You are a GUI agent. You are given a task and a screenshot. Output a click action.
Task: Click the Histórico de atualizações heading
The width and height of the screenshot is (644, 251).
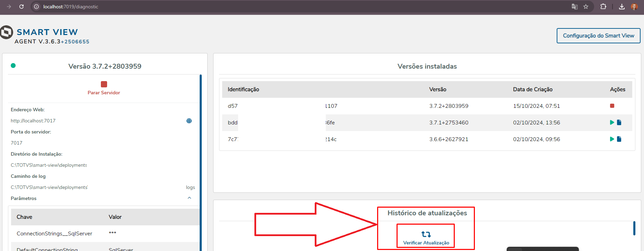(x=427, y=213)
